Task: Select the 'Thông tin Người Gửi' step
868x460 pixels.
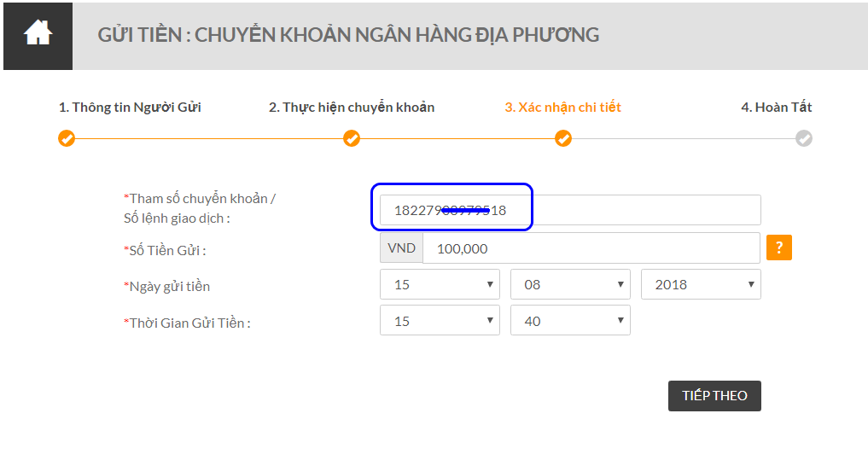Action: tap(130, 108)
